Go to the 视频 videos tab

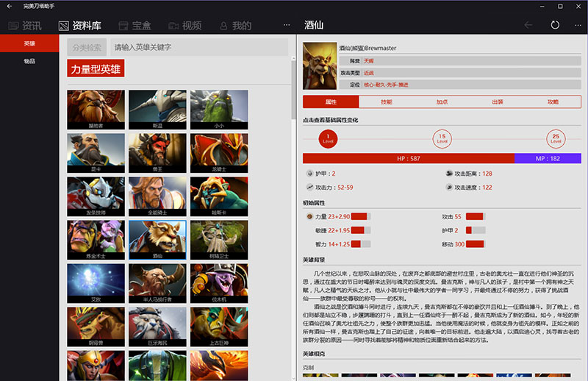click(x=185, y=26)
